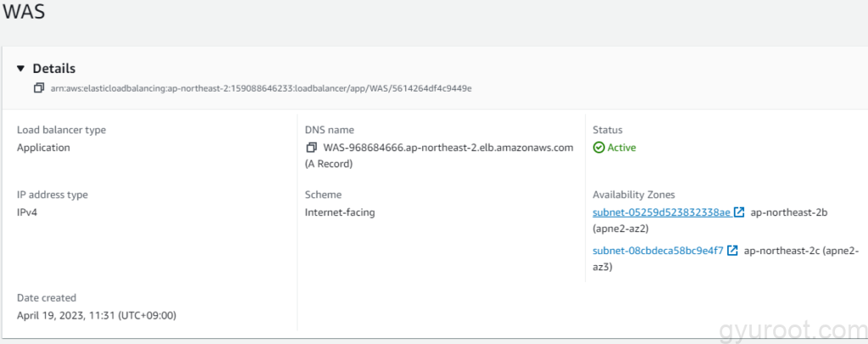Viewport: 868px width, 344px height.
Task: Select the WAS page title
Action: point(23,14)
